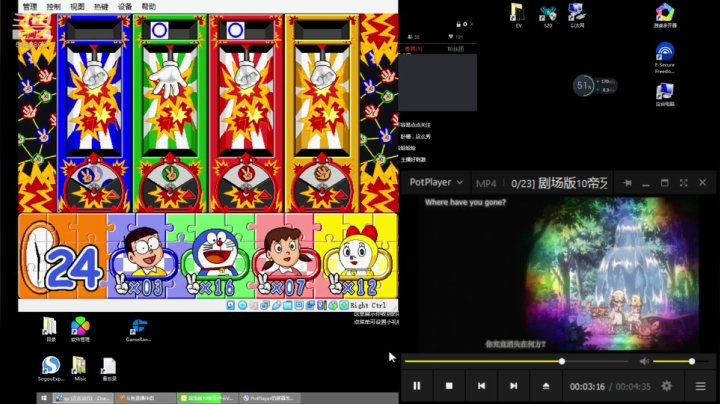Click Dorami's portrait in the game

[x=356, y=252]
